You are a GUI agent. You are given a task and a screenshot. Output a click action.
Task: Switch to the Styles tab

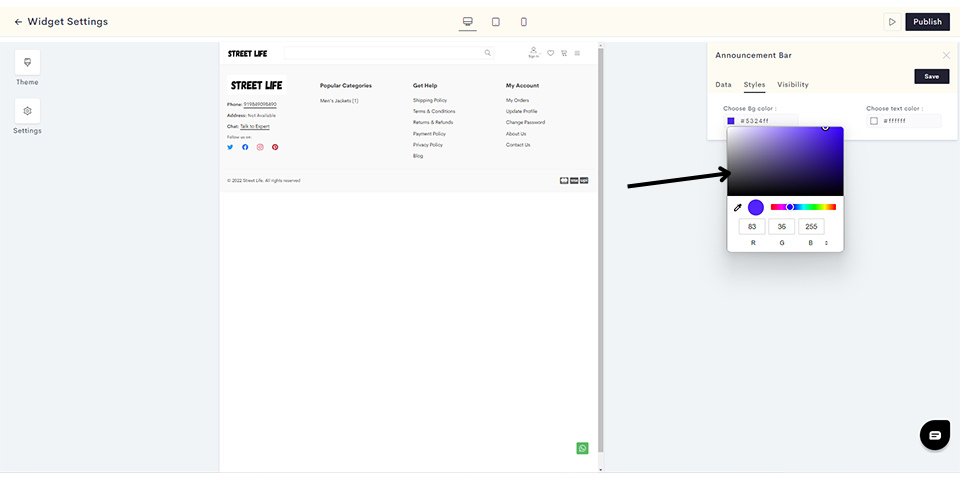pyautogui.click(x=754, y=84)
